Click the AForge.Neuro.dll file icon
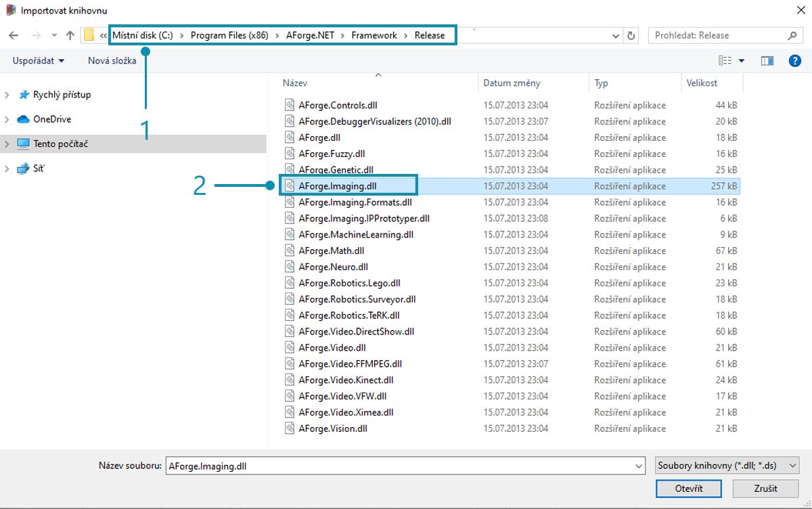The width and height of the screenshot is (812, 509). [x=290, y=267]
